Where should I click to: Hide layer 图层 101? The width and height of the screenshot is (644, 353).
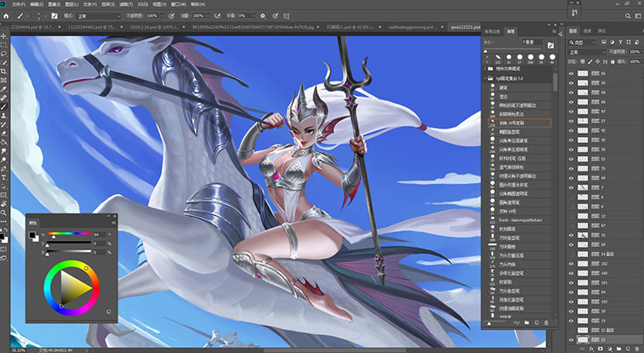(x=571, y=283)
